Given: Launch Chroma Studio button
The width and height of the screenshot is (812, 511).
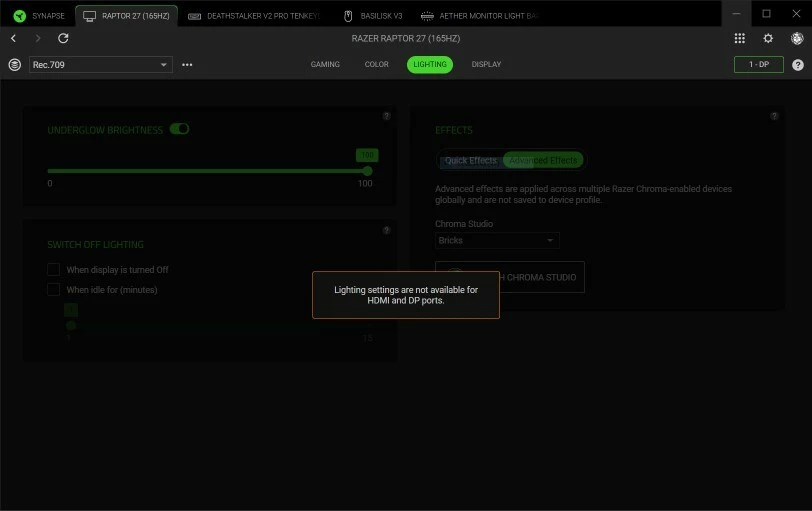Looking at the screenshot, I should pos(510,278).
